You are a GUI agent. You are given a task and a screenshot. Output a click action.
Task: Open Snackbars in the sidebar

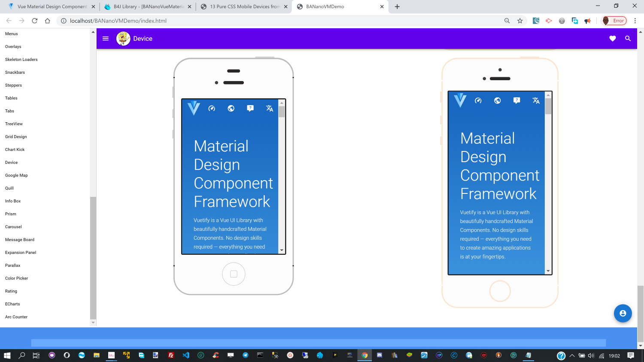coord(15,72)
